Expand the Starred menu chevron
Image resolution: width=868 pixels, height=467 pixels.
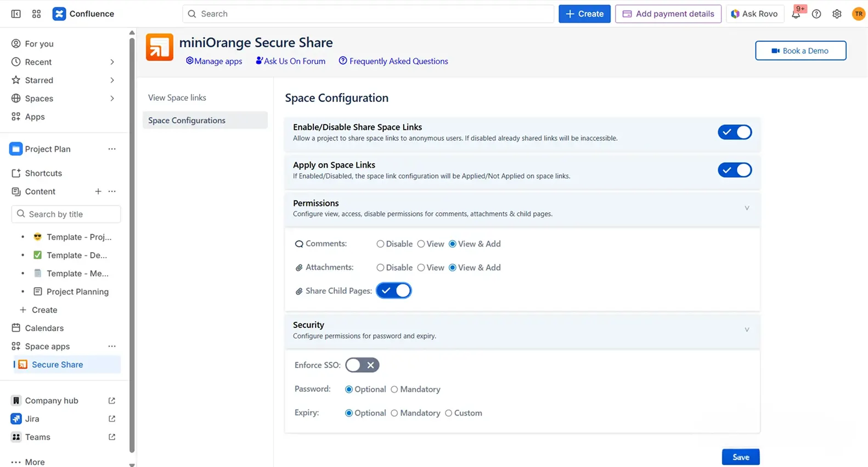tap(112, 80)
